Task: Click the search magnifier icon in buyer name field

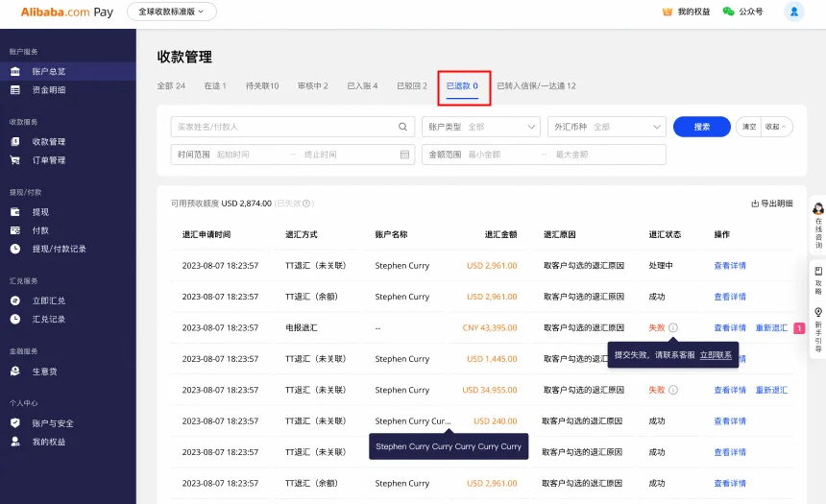Action: point(403,127)
